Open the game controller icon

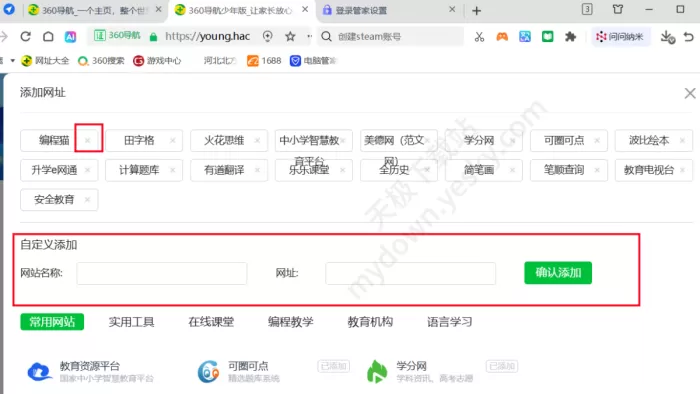pyautogui.click(x=502, y=37)
